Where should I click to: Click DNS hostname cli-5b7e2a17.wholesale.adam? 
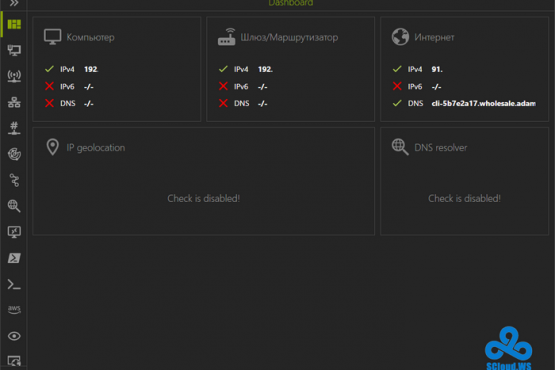[x=484, y=103]
